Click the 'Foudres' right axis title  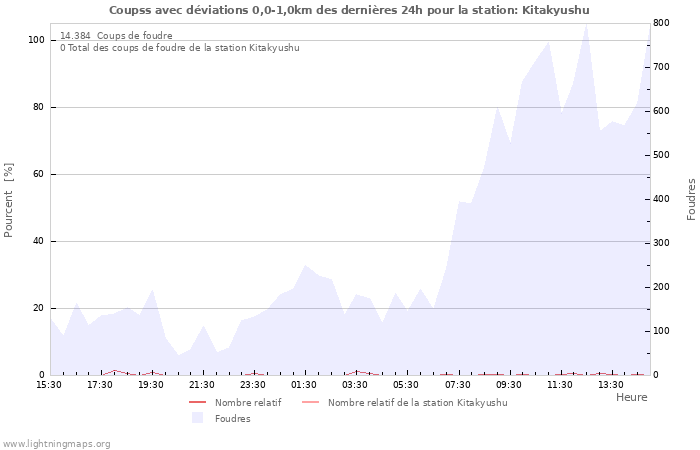tap(691, 200)
